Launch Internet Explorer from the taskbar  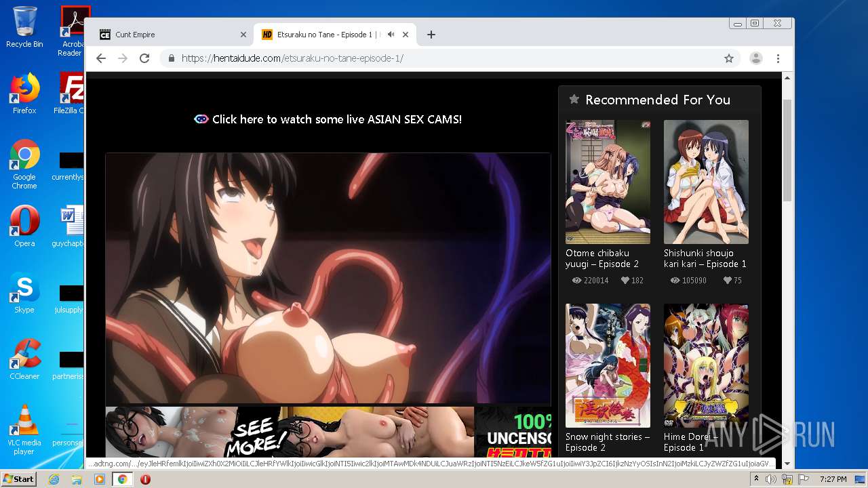(x=54, y=479)
